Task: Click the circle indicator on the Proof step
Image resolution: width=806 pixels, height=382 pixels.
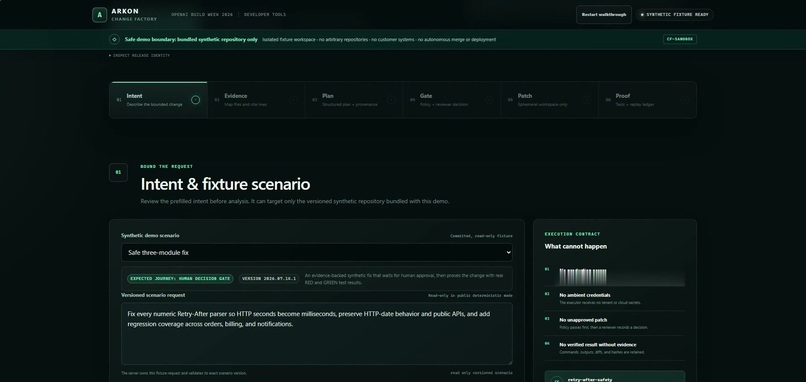Action: coord(684,100)
